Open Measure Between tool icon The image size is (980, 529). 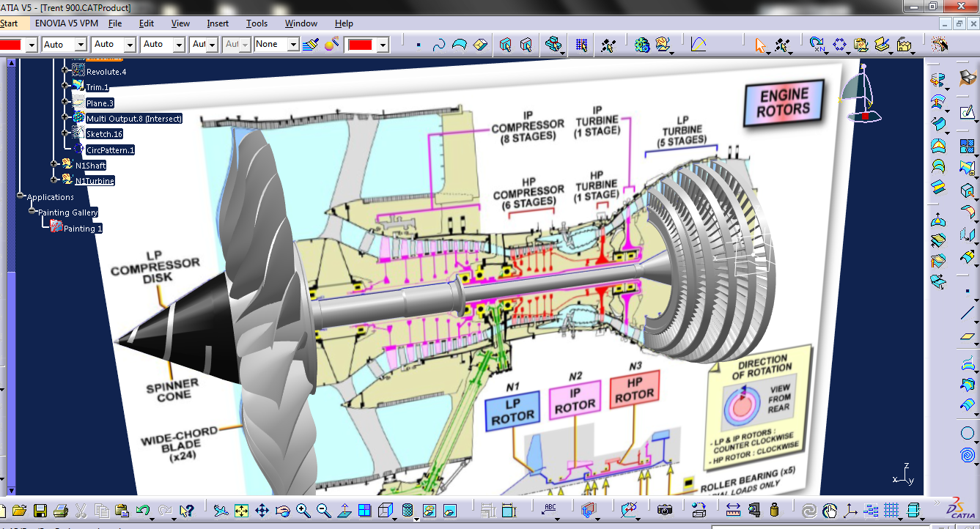733,510
